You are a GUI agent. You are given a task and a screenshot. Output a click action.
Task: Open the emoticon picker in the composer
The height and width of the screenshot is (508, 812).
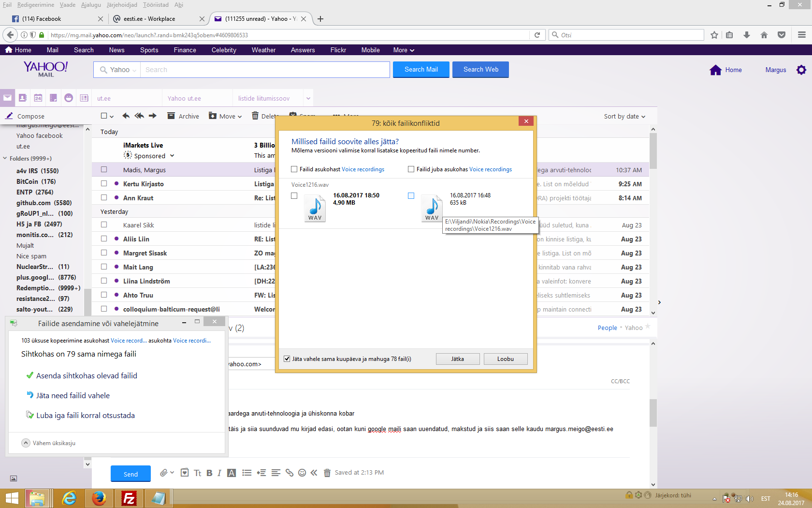[x=302, y=473]
